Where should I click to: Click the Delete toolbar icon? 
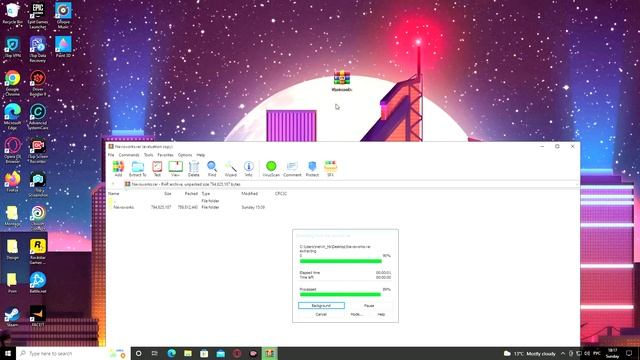point(194,169)
